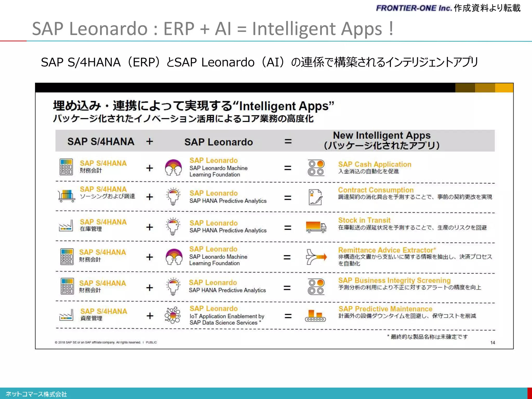Click lightbulb head icon in Stock in Transit row

(x=173, y=227)
